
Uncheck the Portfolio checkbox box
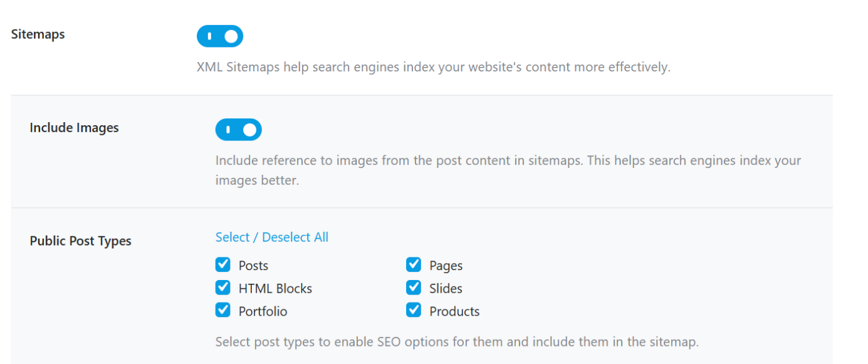[223, 311]
